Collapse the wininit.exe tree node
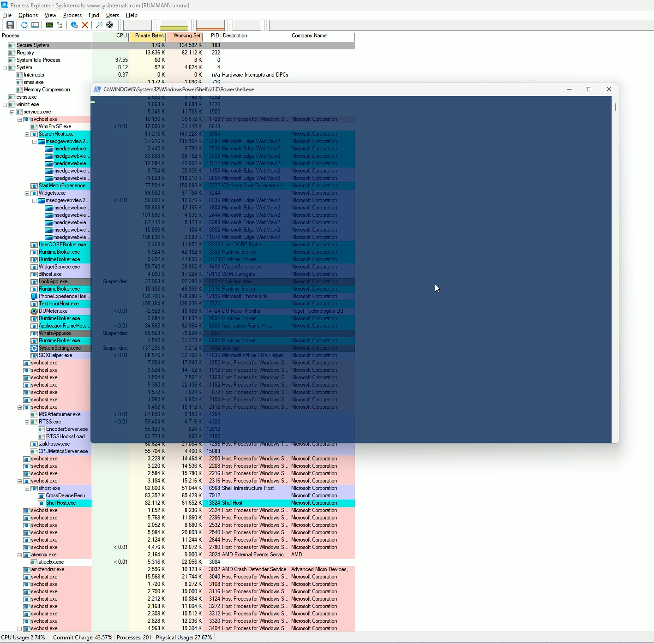Screen dimensions: 654x644 click(x=5, y=104)
